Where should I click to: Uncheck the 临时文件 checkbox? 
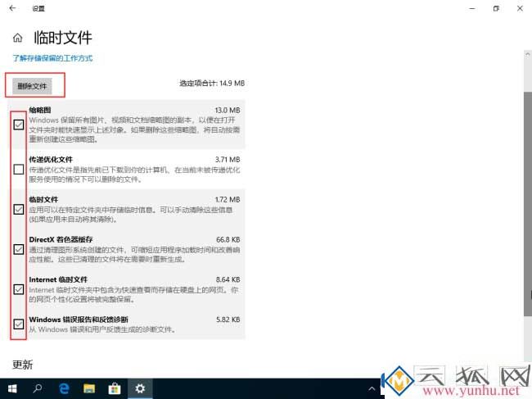pos(19,209)
